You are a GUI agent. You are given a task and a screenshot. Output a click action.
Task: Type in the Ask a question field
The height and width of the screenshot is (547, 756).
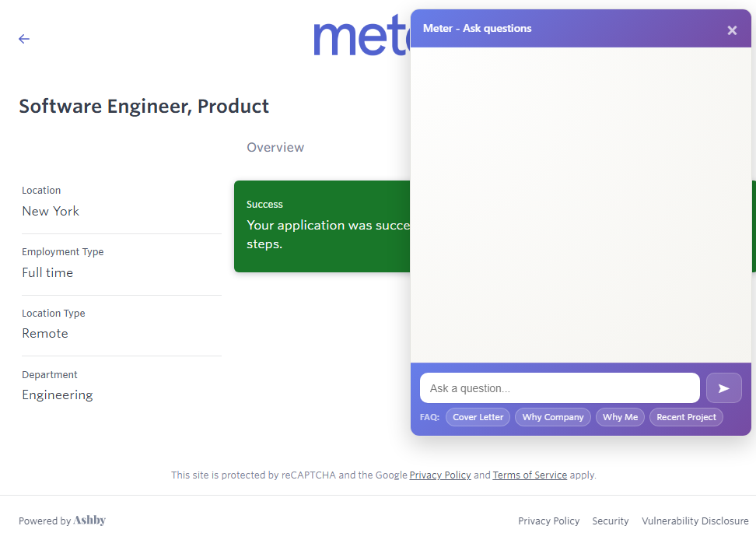559,388
